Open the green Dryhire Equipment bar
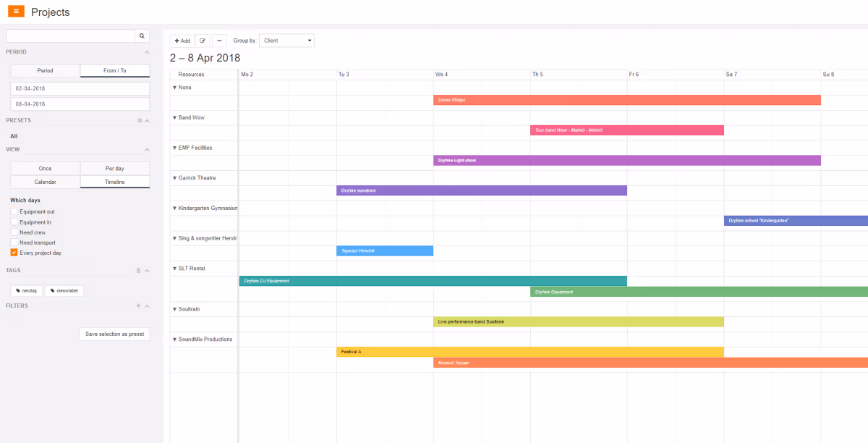Viewport: 868px width, 443px height. click(x=699, y=292)
